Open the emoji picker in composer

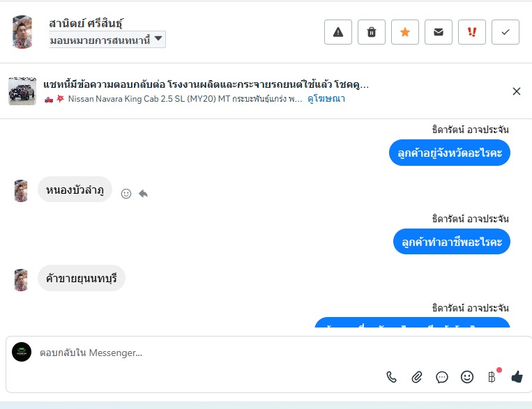click(466, 377)
